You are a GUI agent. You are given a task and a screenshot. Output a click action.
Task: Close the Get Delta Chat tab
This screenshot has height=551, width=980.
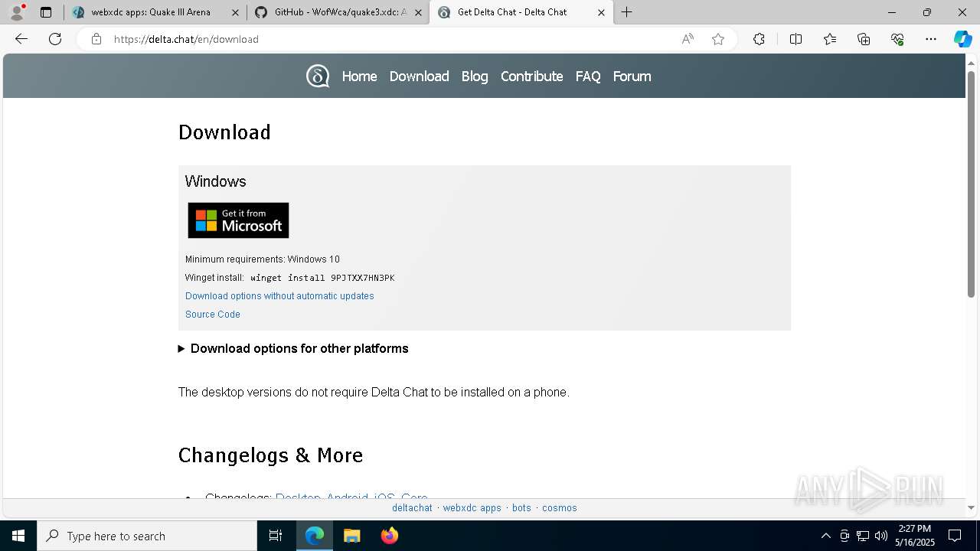[x=601, y=12]
